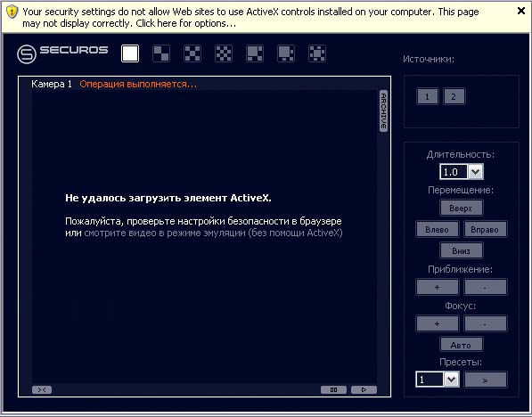
Task: Select the last layout icon with center cell
Action: 317,53
